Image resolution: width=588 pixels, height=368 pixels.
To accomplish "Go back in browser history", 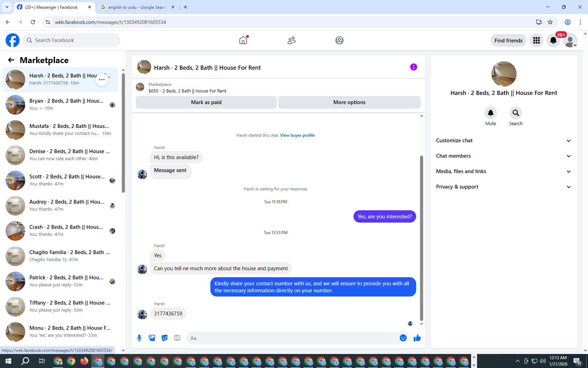I will point(8,22).
